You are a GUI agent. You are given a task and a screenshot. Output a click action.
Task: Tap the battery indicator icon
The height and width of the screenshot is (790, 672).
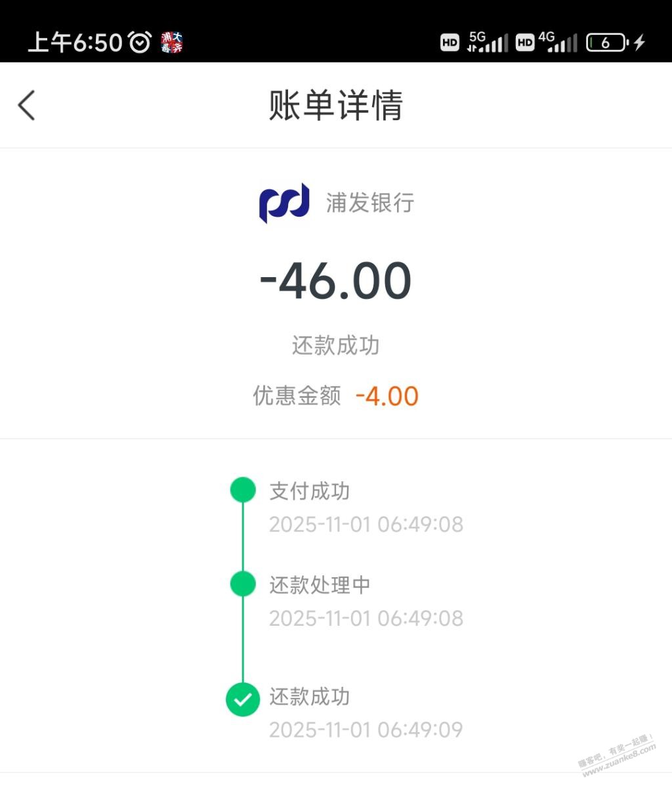(x=606, y=43)
